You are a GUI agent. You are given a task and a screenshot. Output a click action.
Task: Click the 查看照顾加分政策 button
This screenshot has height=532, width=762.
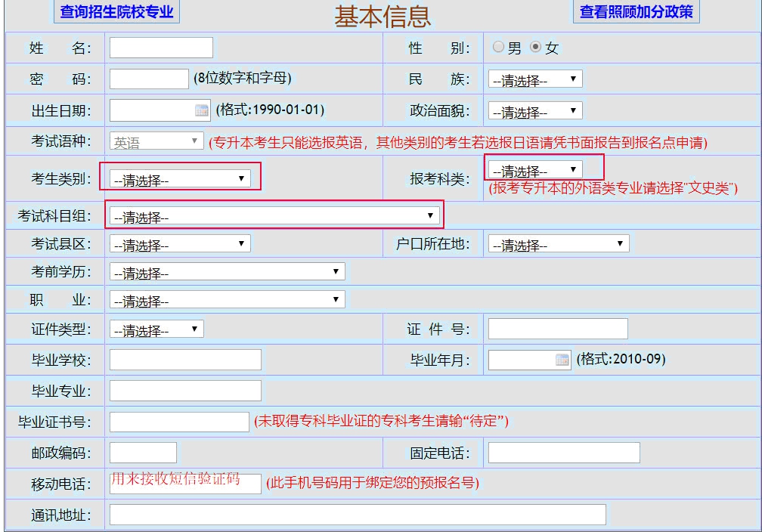coord(637,11)
